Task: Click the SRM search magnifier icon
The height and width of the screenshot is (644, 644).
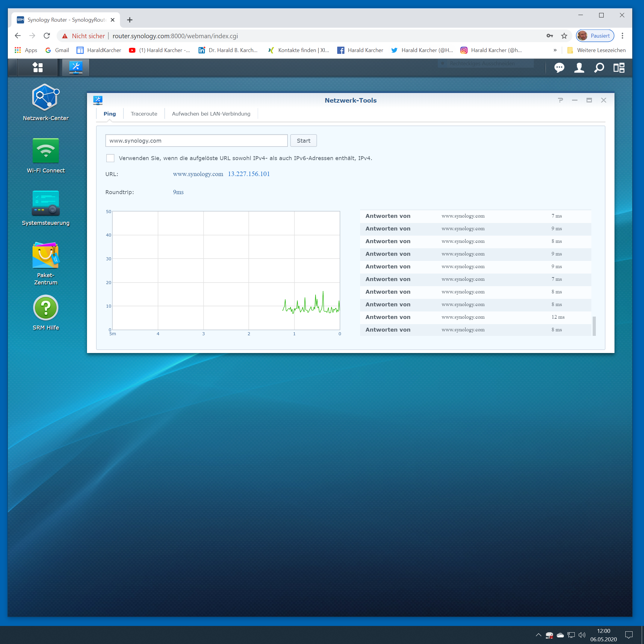Action: pos(599,68)
